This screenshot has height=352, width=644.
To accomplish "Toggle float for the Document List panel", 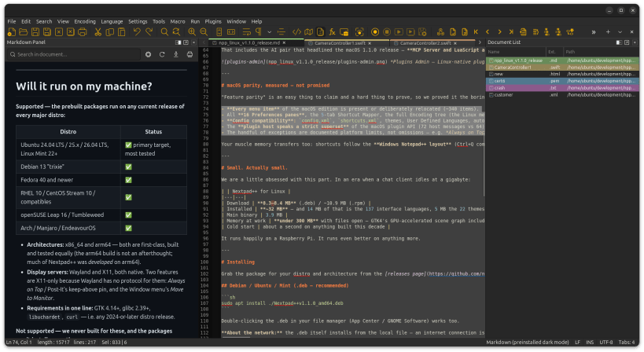I will pyautogui.click(x=627, y=42).
